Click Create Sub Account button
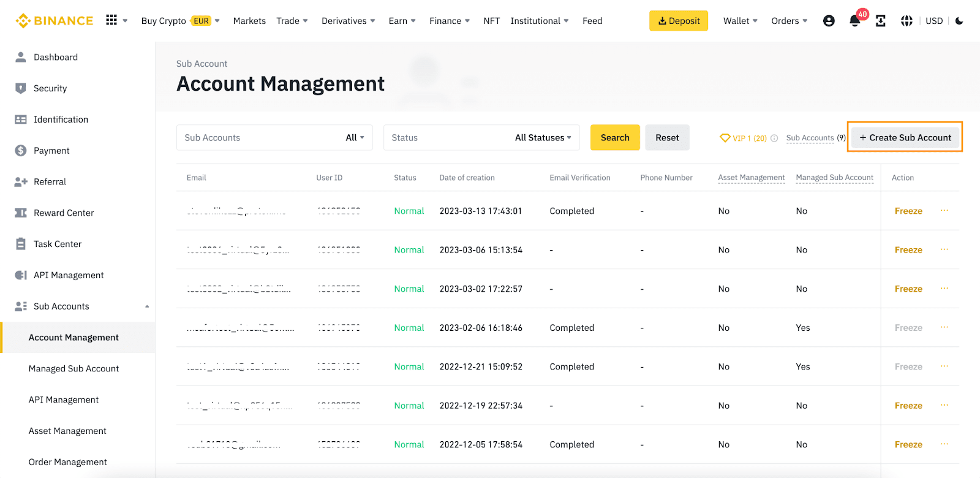 tap(905, 138)
